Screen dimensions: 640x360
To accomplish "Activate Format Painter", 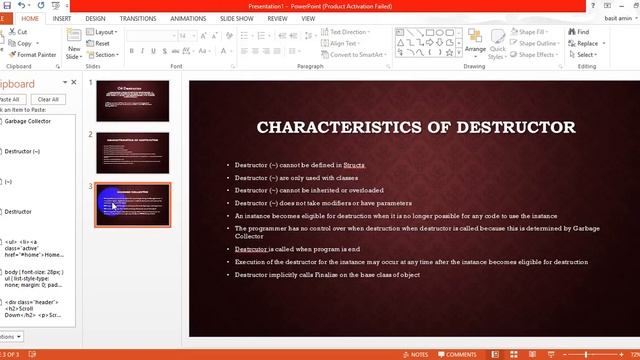I will (x=32, y=54).
